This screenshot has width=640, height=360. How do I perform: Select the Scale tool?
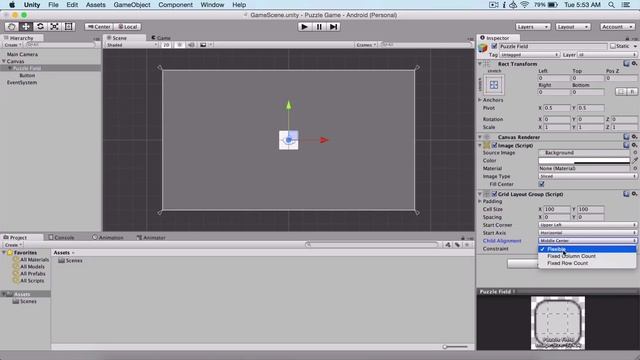coord(54,27)
